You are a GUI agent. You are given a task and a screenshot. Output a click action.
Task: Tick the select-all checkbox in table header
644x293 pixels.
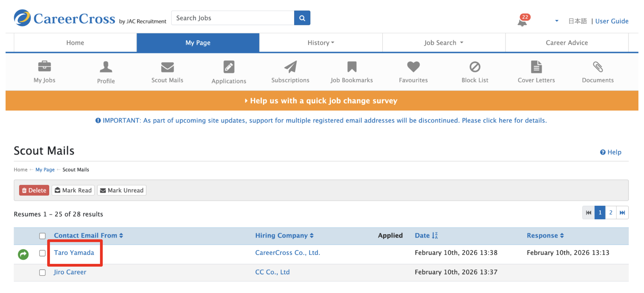pos(42,236)
